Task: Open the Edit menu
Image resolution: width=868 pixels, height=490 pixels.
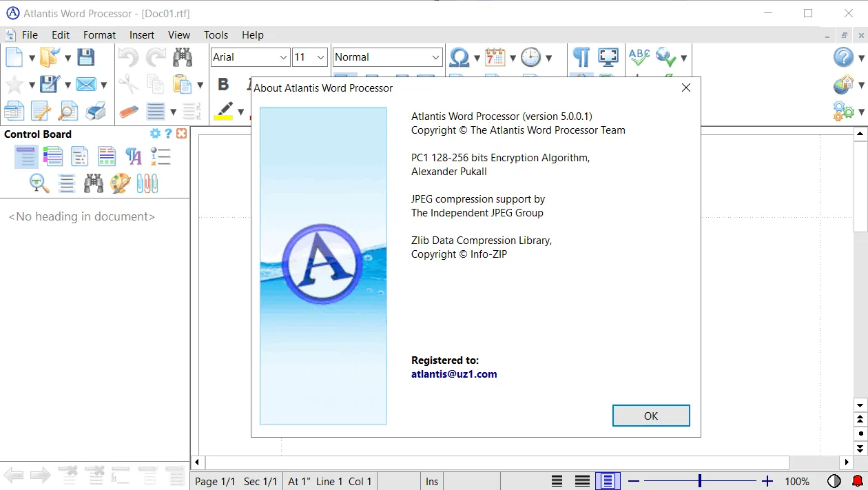Action: (x=61, y=35)
